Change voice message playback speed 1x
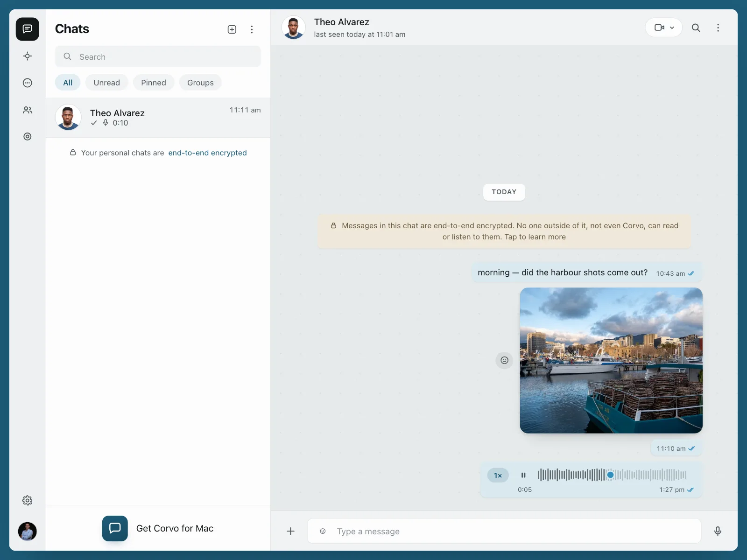 point(498,476)
